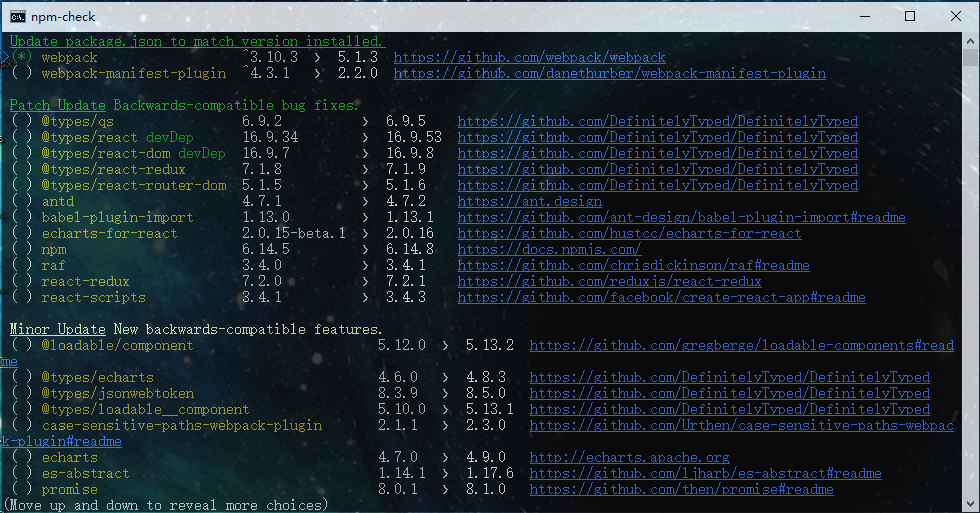Click the '2.0.15-beta.1' version text

tap(294, 233)
